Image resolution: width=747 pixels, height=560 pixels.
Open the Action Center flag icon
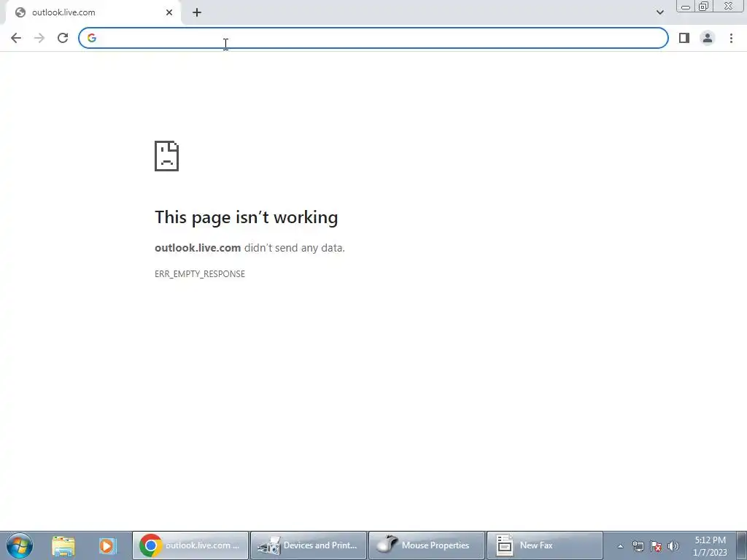tap(656, 546)
